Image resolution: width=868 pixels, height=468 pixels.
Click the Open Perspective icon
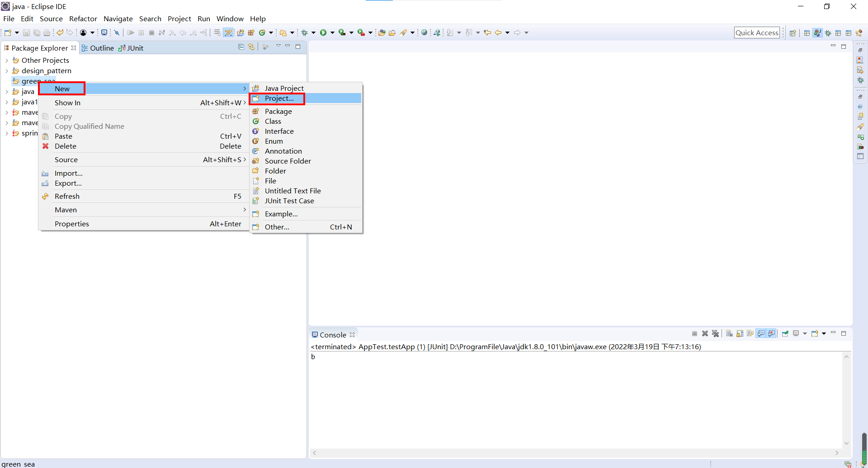coord(793,33)
